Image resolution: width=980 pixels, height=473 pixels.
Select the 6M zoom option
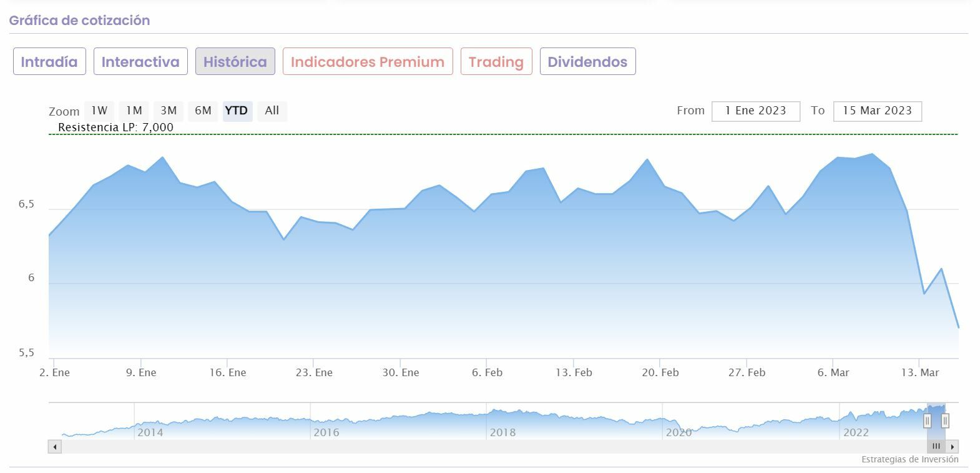pyautogui.click(x=203, y=111)
